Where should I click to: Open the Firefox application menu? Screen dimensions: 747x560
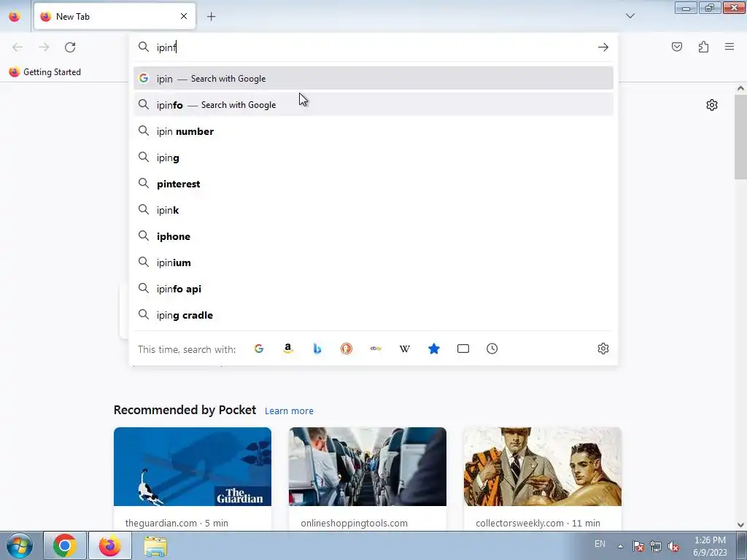tap(729, 47)
